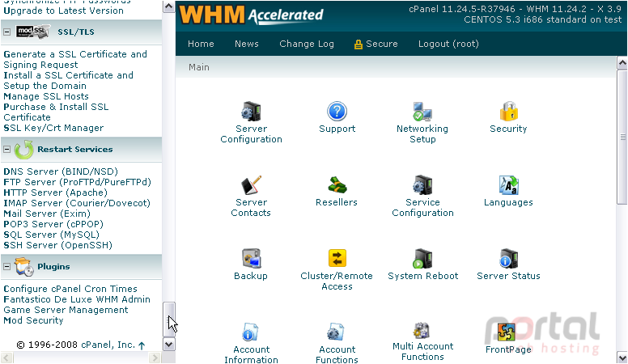
Task: Open the Server Contacts icon
Action: point(251,185)
